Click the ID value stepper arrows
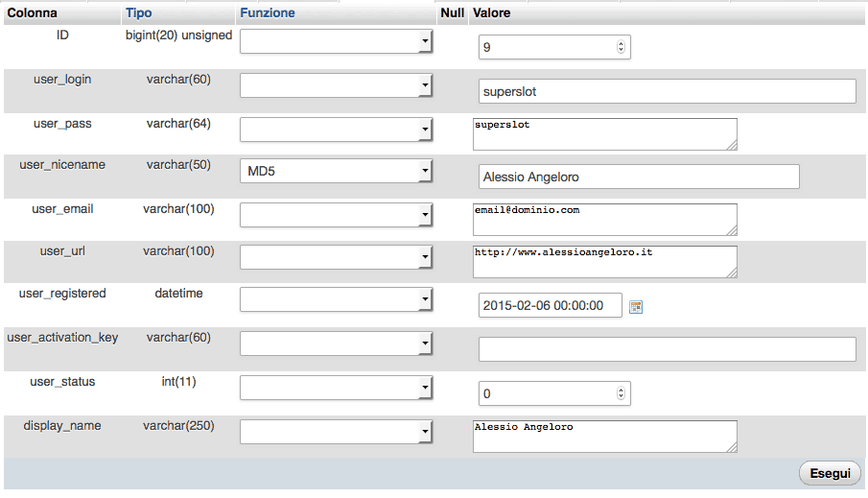Viewport: 868px width, 498px height. coord(621,47)
